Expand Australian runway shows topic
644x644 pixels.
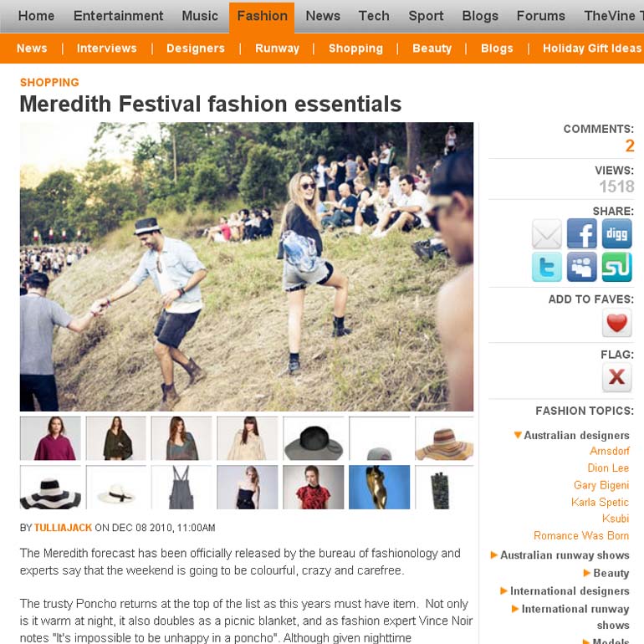tap(560, 555)
